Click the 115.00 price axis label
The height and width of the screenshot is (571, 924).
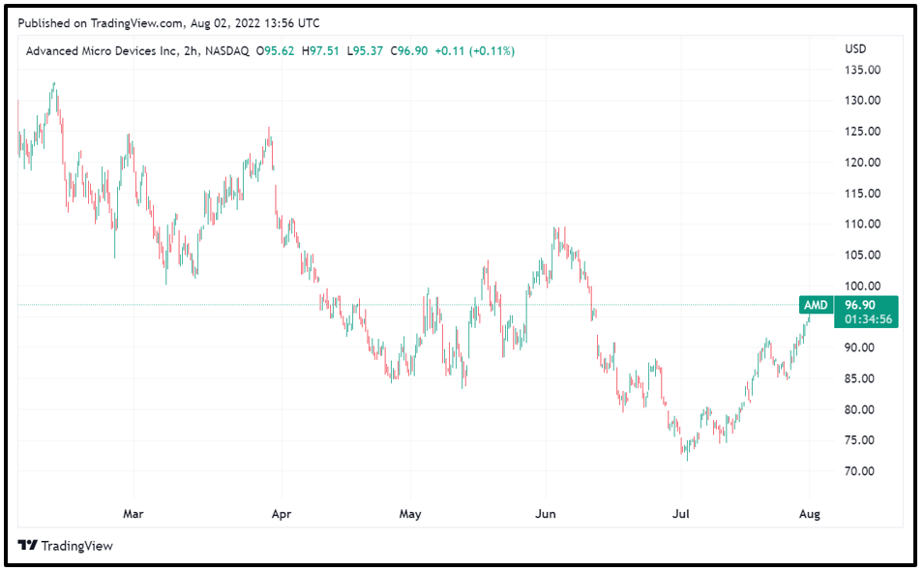863,194
